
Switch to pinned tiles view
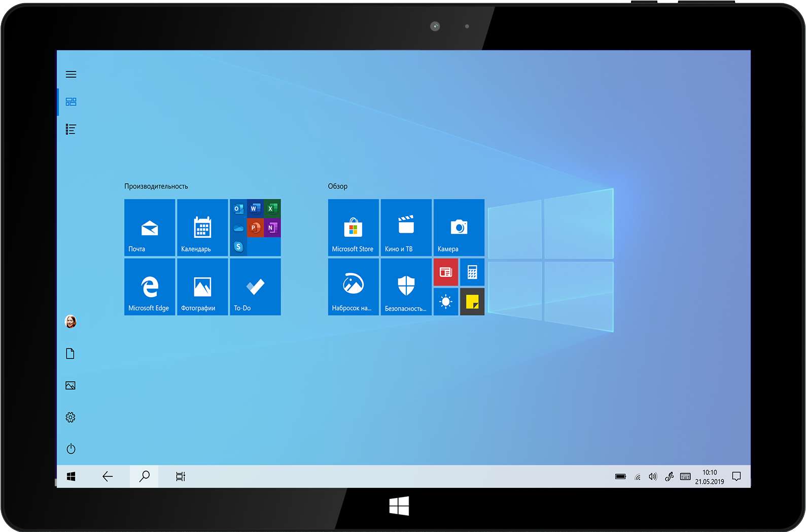71,102
